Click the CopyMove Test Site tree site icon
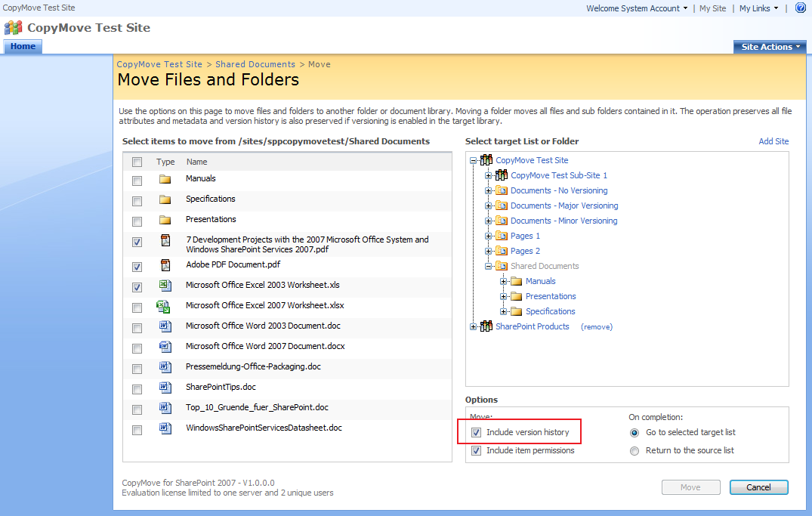This screenshot has height=516, width=812. tap(486, 160)
